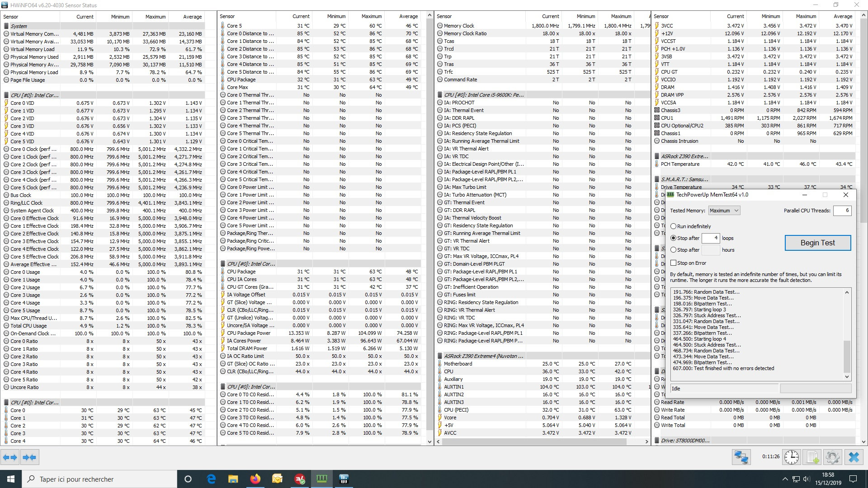The width and height of the screenshot is (868, 488).
Task: Click the loops count input field
Action: pos(710,238)
